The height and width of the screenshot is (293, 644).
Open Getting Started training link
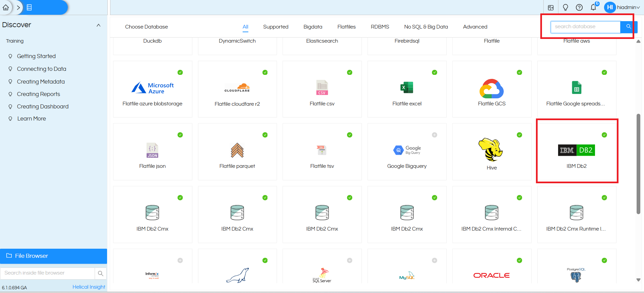(36, 56)
